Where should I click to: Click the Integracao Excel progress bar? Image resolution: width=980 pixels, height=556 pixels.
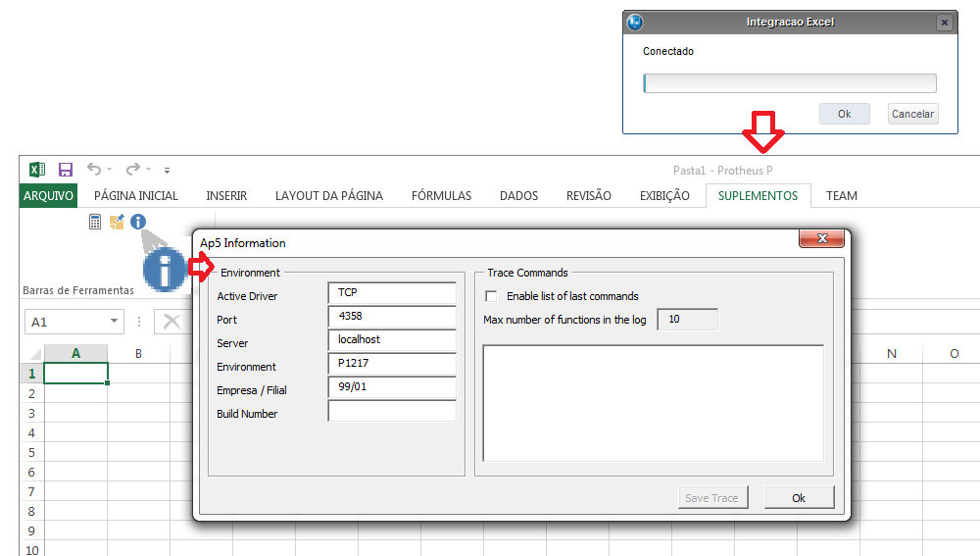tap(790, 83)
